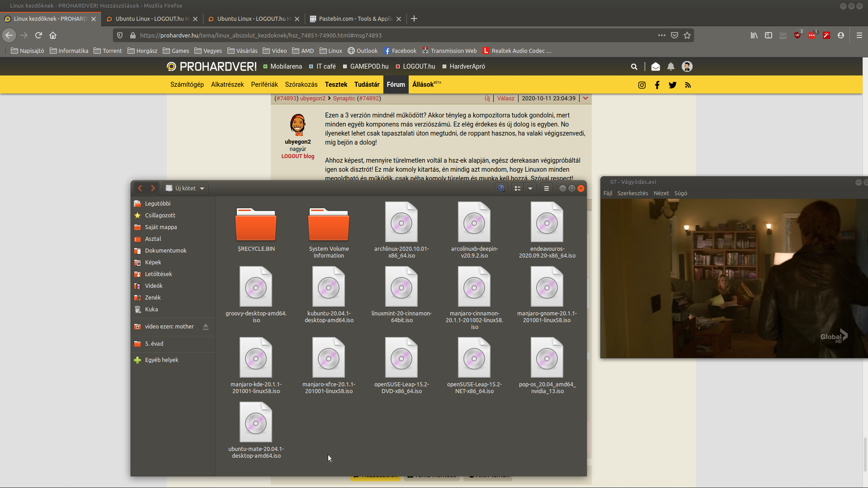Visit Prohardver Instagram icon
This screenshot has height=488, width=868.
(x=642, y=85)
